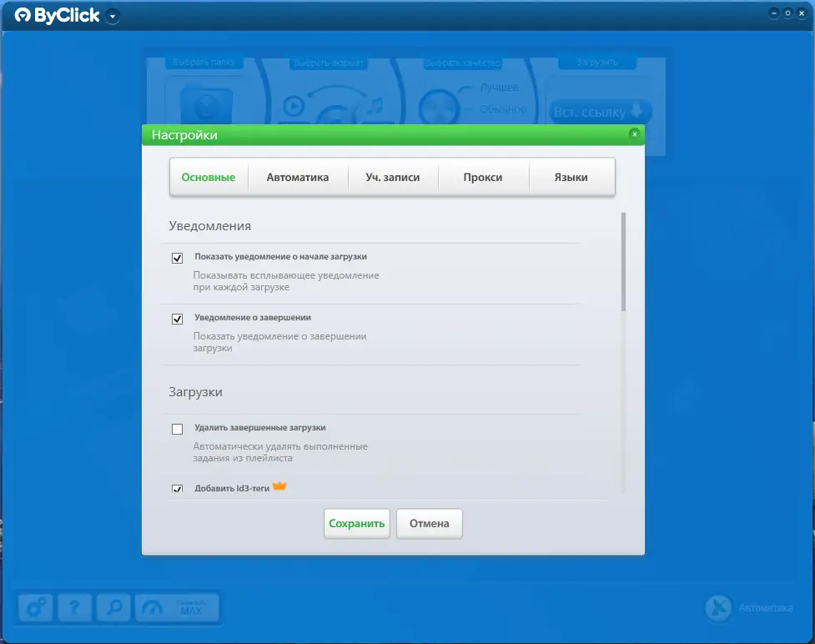
Task: Click the speed limit MAX gauge
Action: coord(177,607)
